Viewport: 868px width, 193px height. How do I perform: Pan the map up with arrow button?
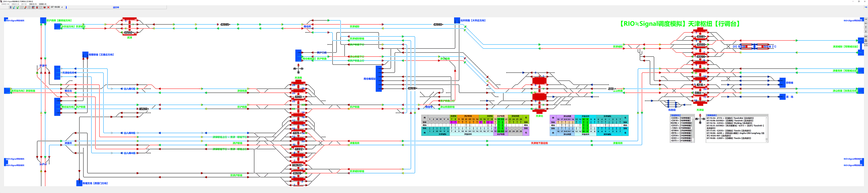[x=866, y=27]
